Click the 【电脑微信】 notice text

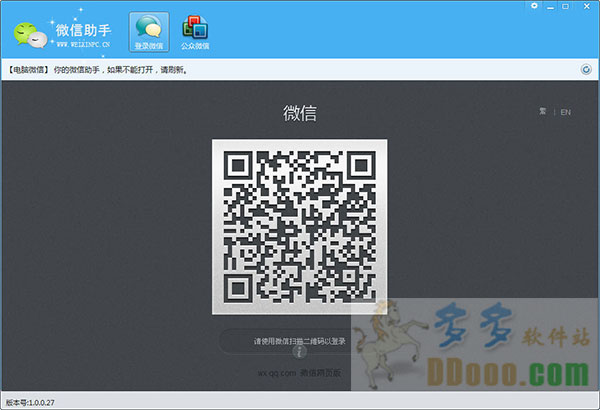click(x=98, y=70)
